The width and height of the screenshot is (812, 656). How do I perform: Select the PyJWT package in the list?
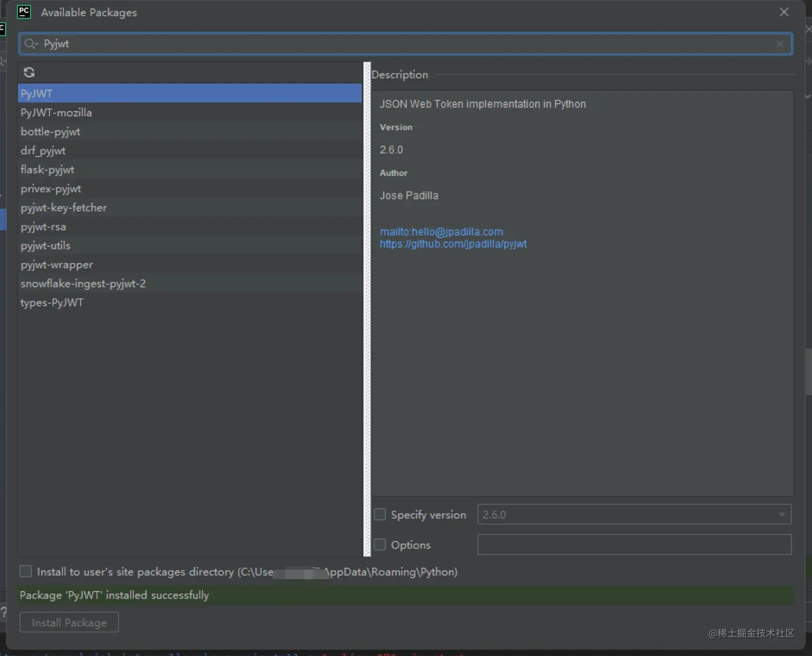click(x=190, y=93)
